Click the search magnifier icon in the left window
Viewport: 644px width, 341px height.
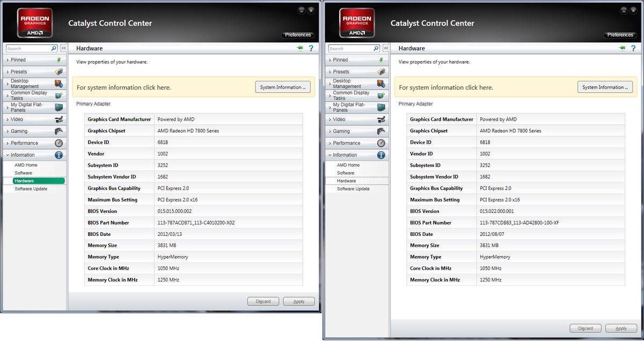54,48
